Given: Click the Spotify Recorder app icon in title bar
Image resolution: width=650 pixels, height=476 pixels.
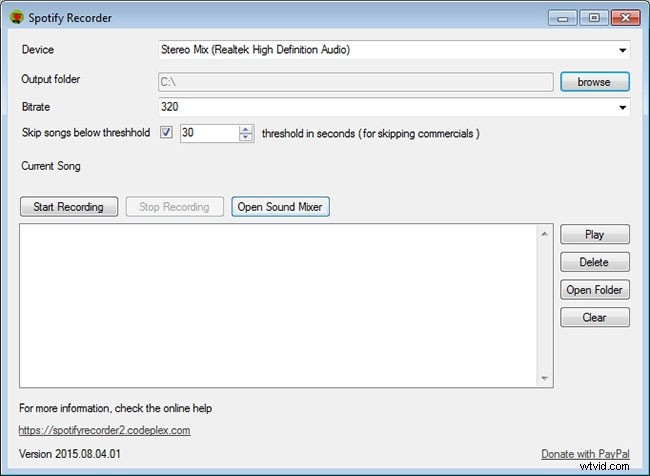Looking at the screenshot, I should click(x=17, y=18).
